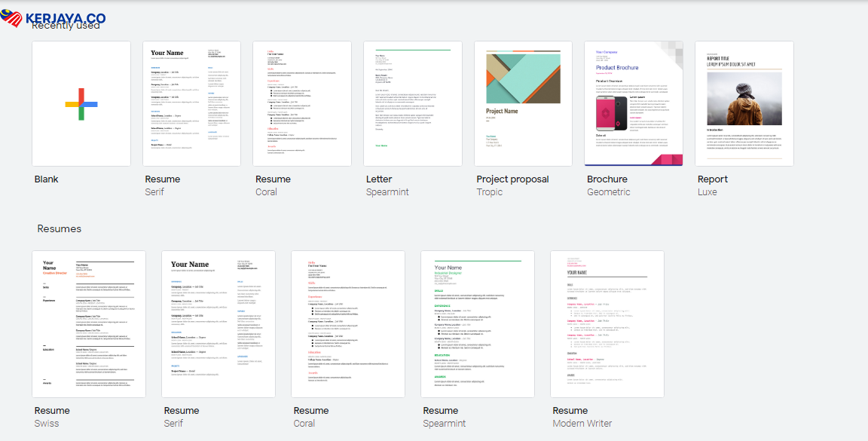Click the 'Blank' label text
Viewport: 868px width, 441px height.
pos(47,179)
